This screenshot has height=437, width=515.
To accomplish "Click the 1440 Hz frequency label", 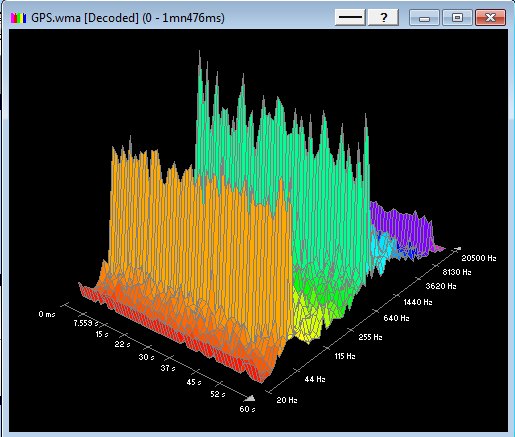I will coord(418,302).
